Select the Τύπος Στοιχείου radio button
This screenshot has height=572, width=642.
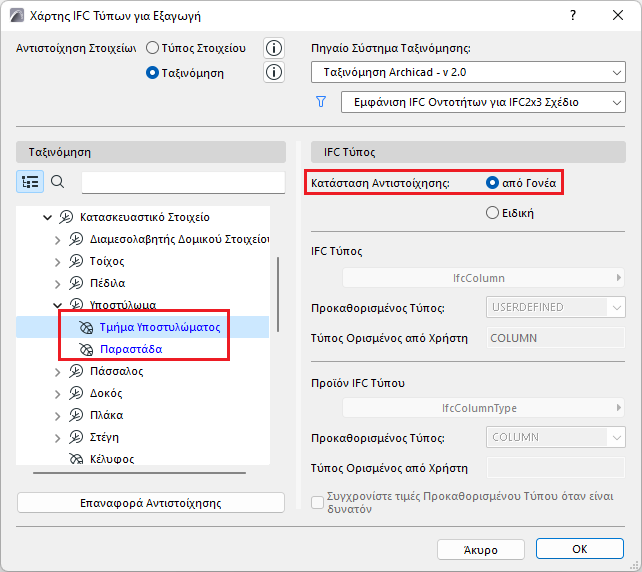(x=152, y=48)
